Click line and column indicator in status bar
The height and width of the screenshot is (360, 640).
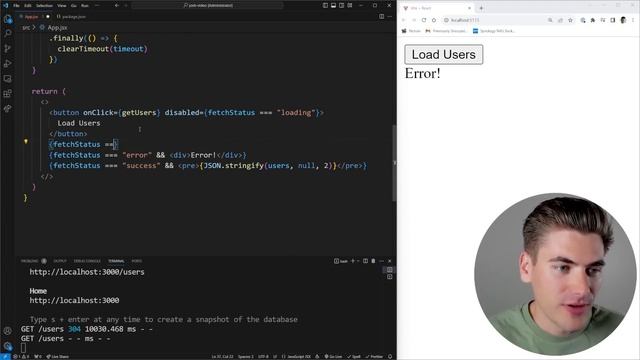click(x=222, y=357)
